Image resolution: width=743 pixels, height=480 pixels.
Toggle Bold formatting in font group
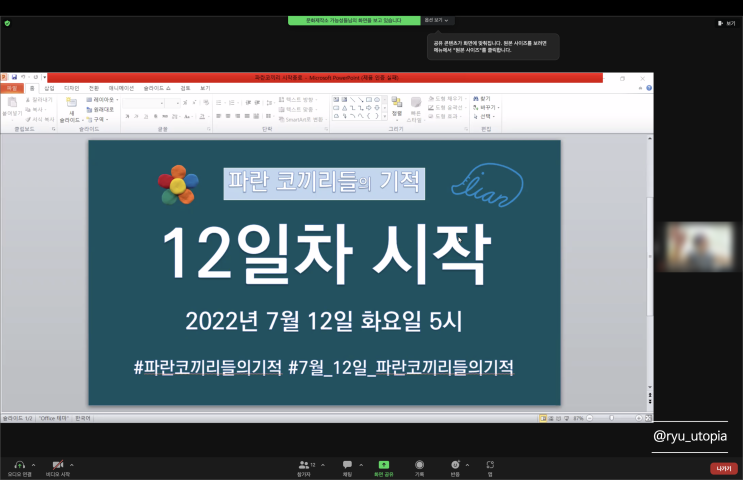tap(127, 116)
